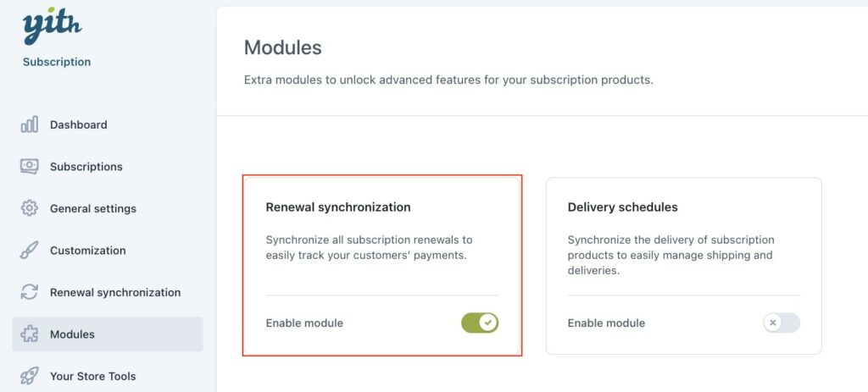Disable the Renewal synchronization module toggle

[480, 323]
